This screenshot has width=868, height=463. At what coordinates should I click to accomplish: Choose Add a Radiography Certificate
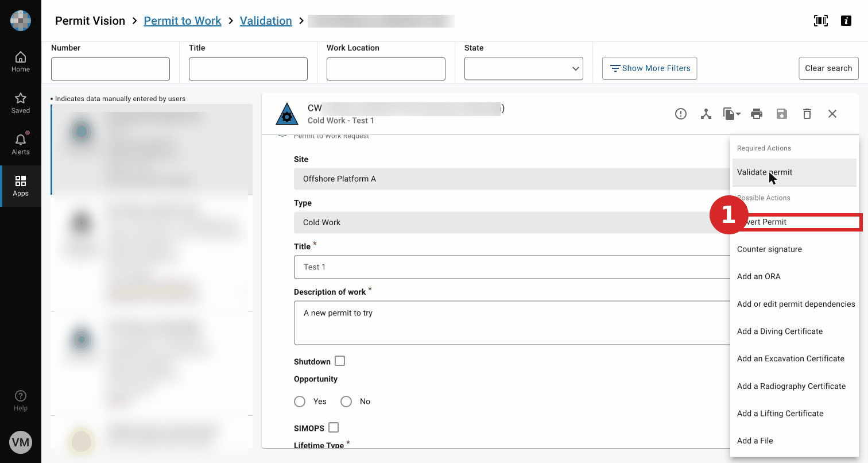[x=795, y=386]
